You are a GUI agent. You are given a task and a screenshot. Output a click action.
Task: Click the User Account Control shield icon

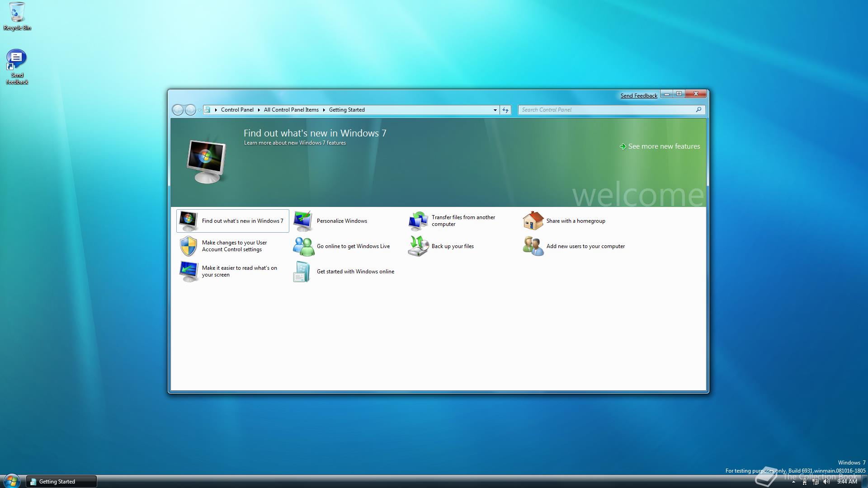[x=189, y=246]
